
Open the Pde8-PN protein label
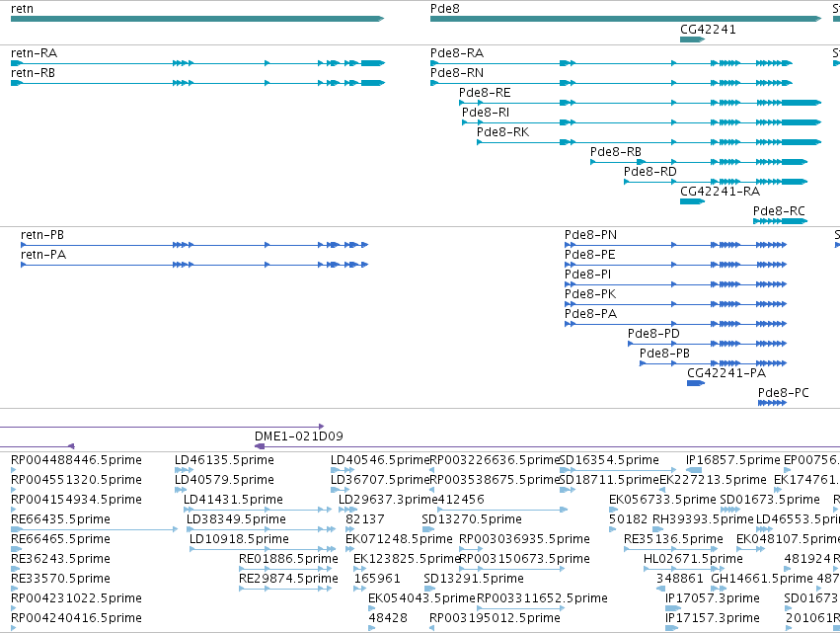coord(590,235)
